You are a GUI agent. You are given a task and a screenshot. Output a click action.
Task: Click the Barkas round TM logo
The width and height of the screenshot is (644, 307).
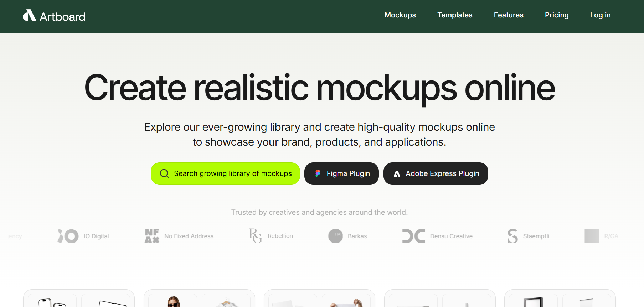pyautogui.click(x=335, y=236)
